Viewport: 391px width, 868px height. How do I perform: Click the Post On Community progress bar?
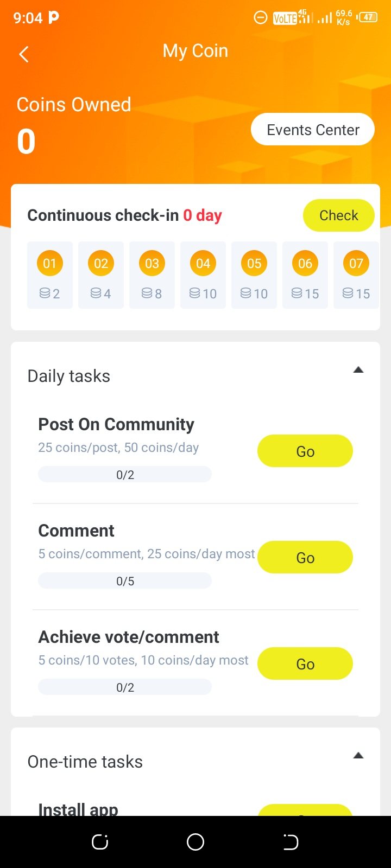tap(125, 475)
